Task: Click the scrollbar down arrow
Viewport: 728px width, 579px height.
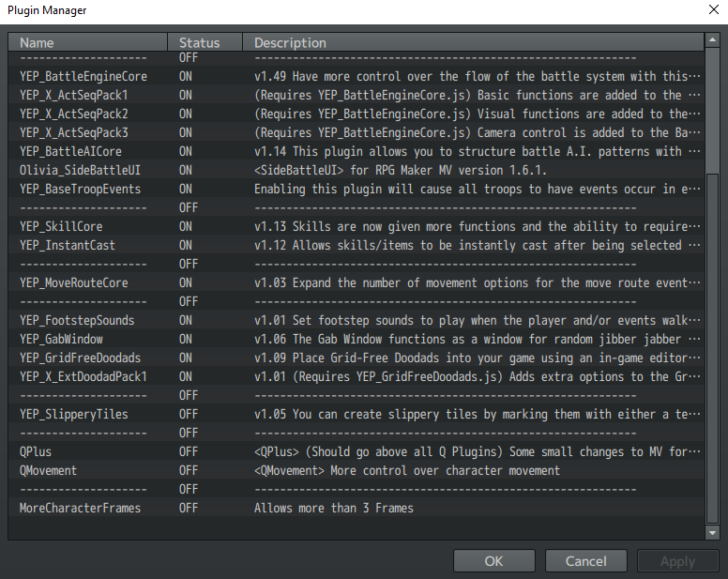Action: pyautogui.click(x=712, y=533)
